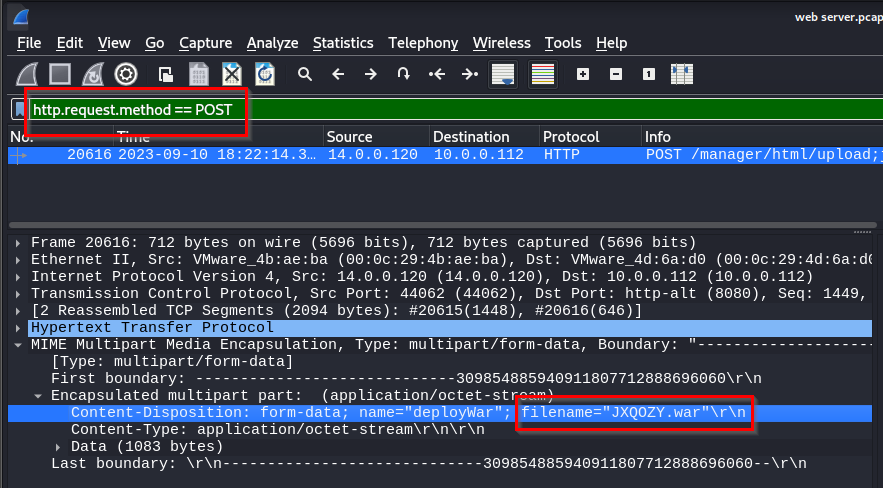
Task: Expand the Hypertext Transfer Protocol section
Action: 20,328
